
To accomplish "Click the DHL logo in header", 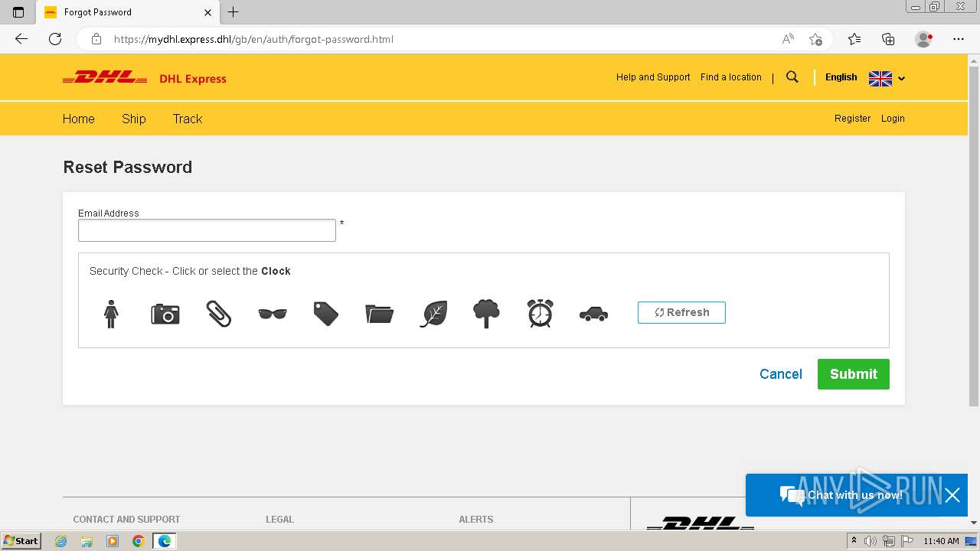I will (x=105, y=77).
